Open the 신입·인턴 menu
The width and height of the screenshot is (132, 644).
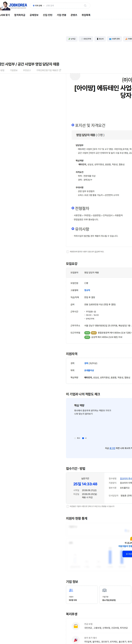(x=48, y=15)
